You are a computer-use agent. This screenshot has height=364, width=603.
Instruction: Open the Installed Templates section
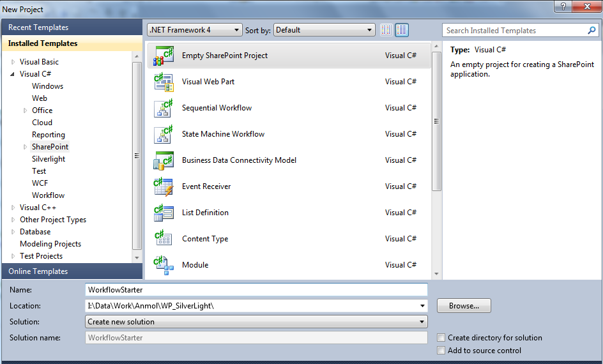coord(72,43)
